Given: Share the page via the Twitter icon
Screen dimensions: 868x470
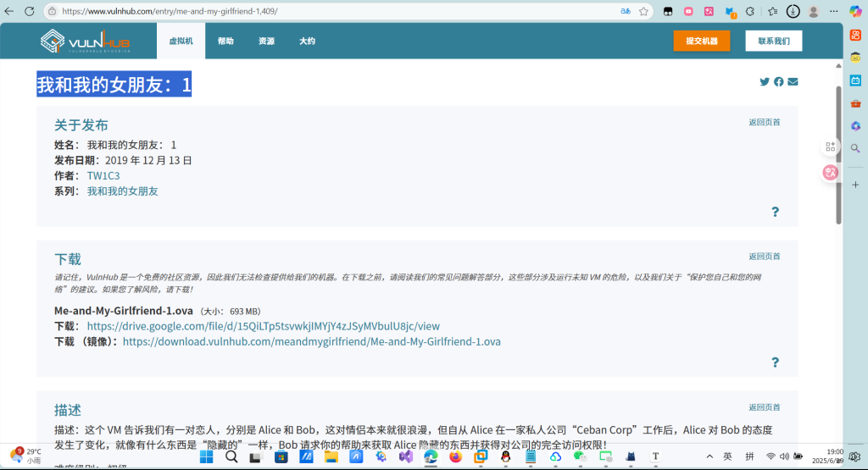Looking at the screenshot, I should point(765,82).
